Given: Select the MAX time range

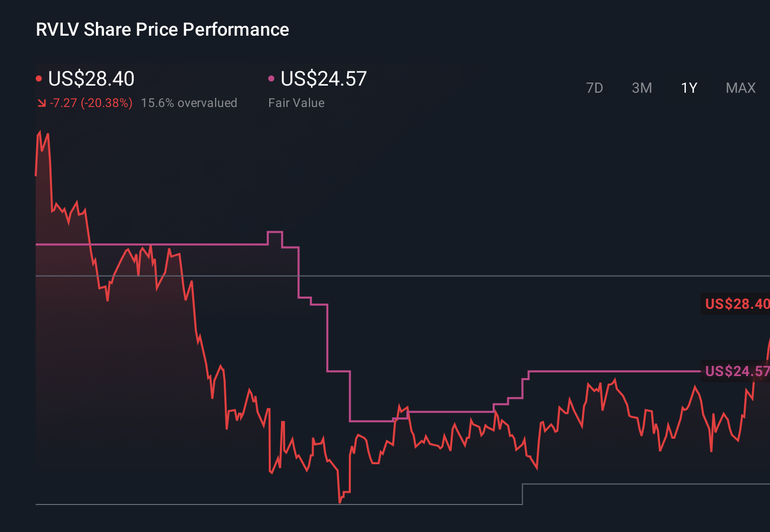Looking at the screenshot, I should (x=740, y=88).
